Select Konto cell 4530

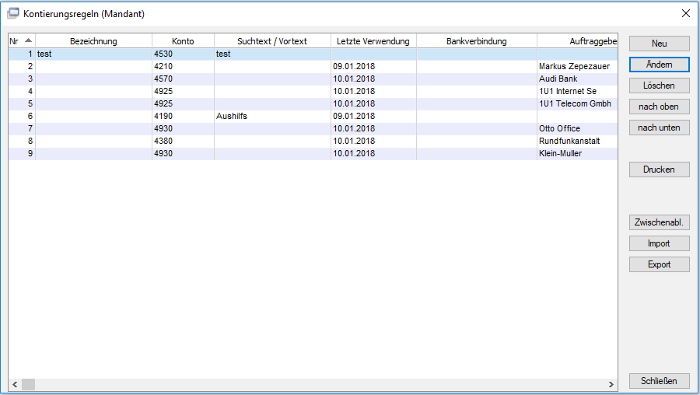[x=183, y=54]
